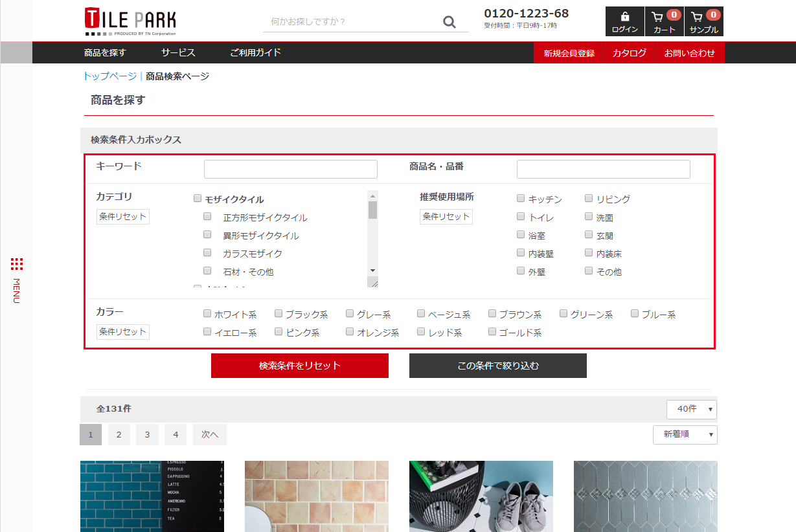The height and width of the screenshot is (532, 796).
Task: Click 検索条件をリセット button
Action: (300, 366)
